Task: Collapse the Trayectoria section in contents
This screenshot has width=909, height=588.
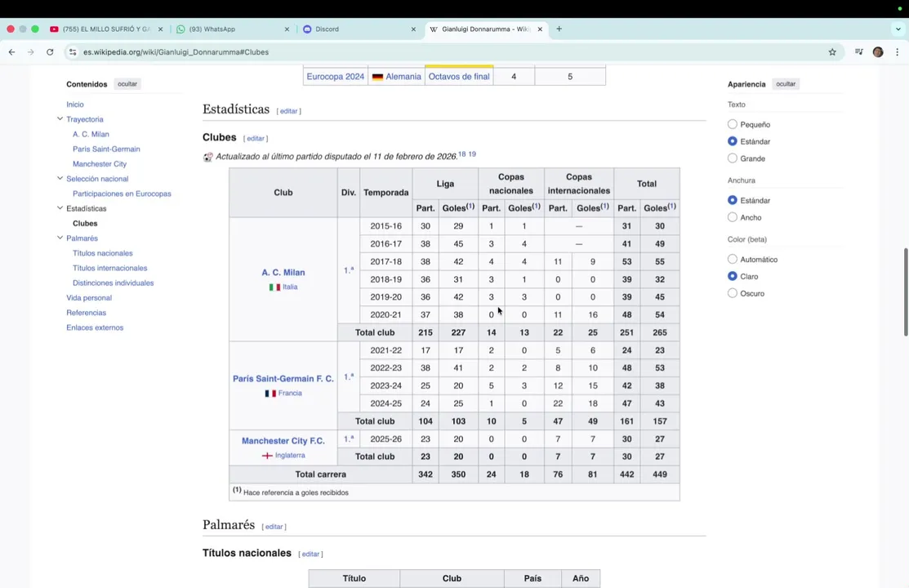Action: [x=60, y=119]
